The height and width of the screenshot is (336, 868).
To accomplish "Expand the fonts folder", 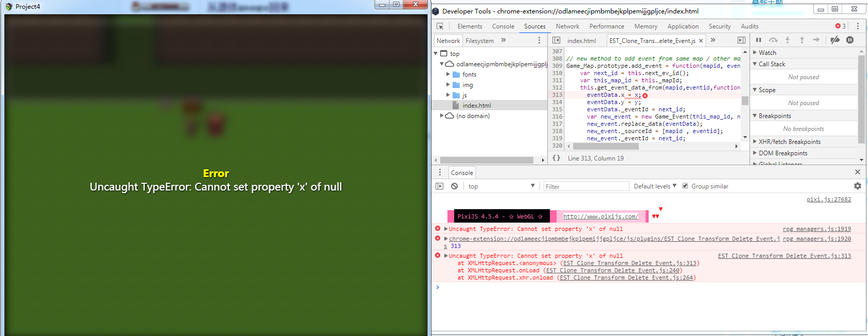I will coord(448,75).
